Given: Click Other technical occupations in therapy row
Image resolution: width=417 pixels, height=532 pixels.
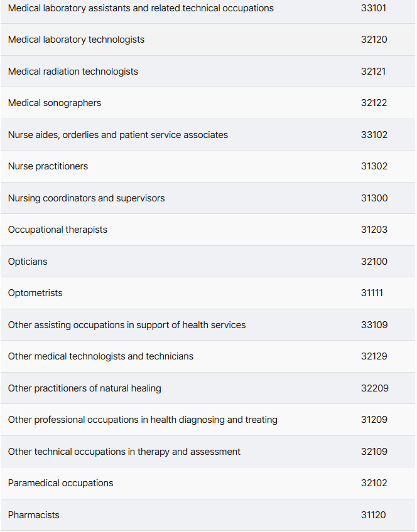Looking at the screenshot, I should (x=208, y=452).
